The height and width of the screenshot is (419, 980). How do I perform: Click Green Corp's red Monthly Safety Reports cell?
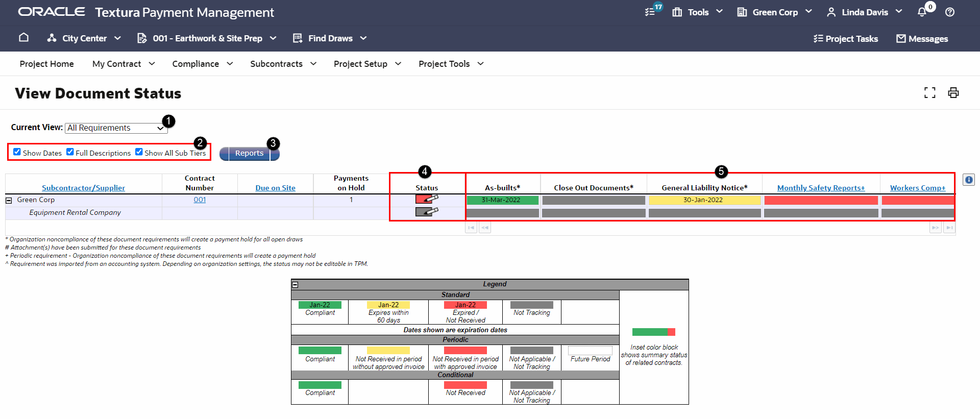click(x=821, y=200)
